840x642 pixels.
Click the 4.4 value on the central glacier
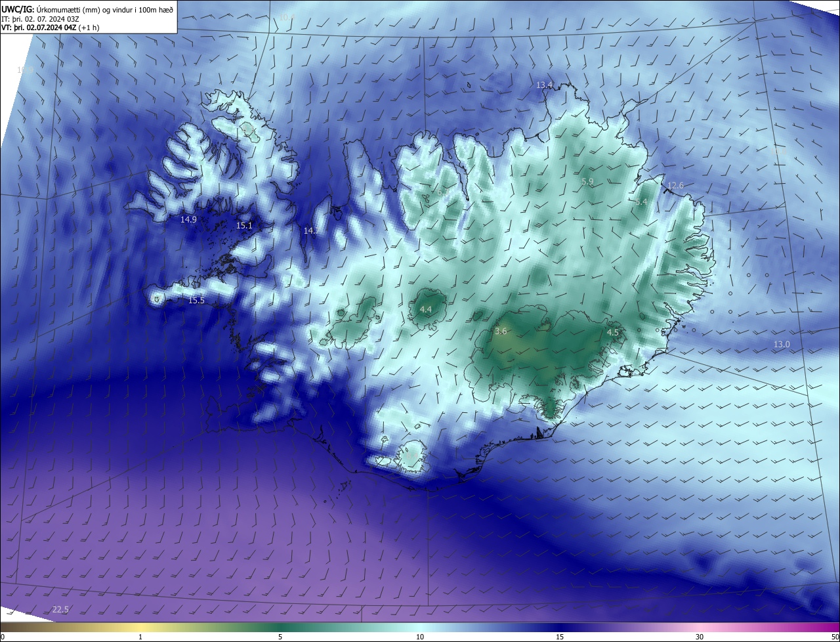(426, 309)
